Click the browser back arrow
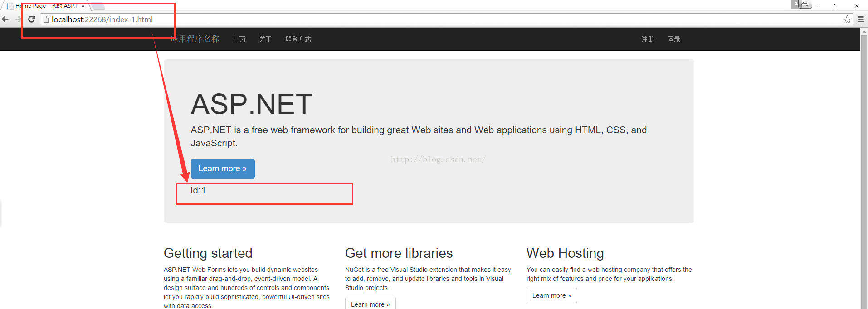 click(5, 19)
